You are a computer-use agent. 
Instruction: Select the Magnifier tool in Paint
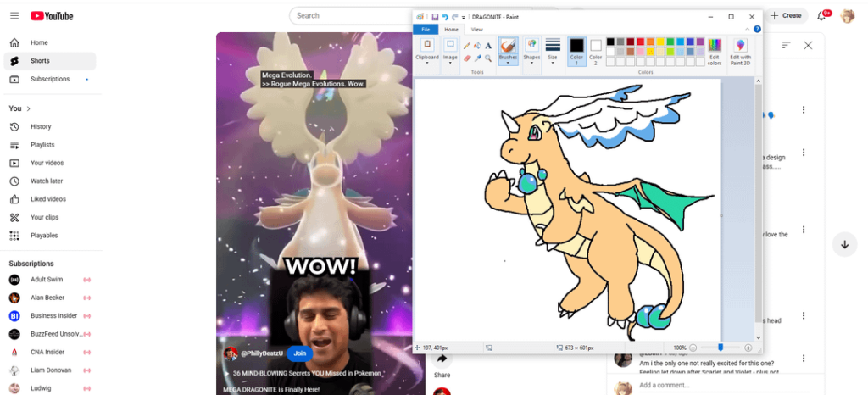pyautogui.click(x=488, y=58)
